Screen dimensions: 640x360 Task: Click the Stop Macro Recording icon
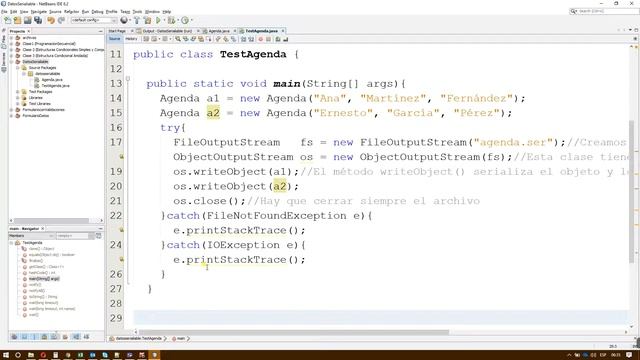[x=268, y=39]
